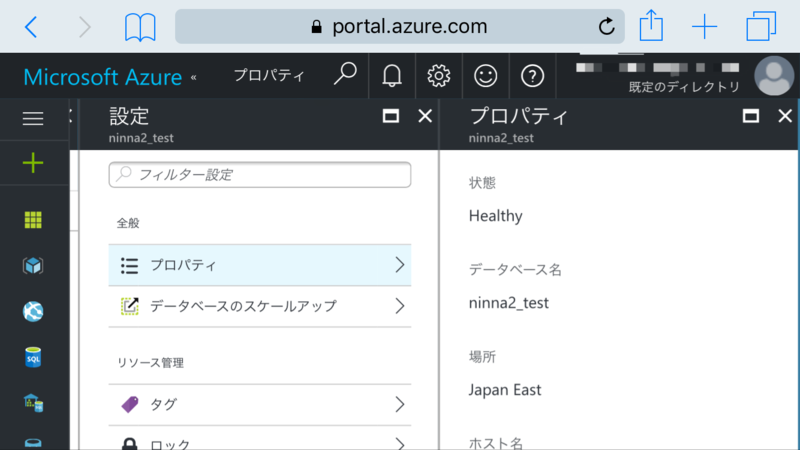Open All resources grid icon
The height and width of the screenshot is (450, 800).
click(x=33, y=220)
